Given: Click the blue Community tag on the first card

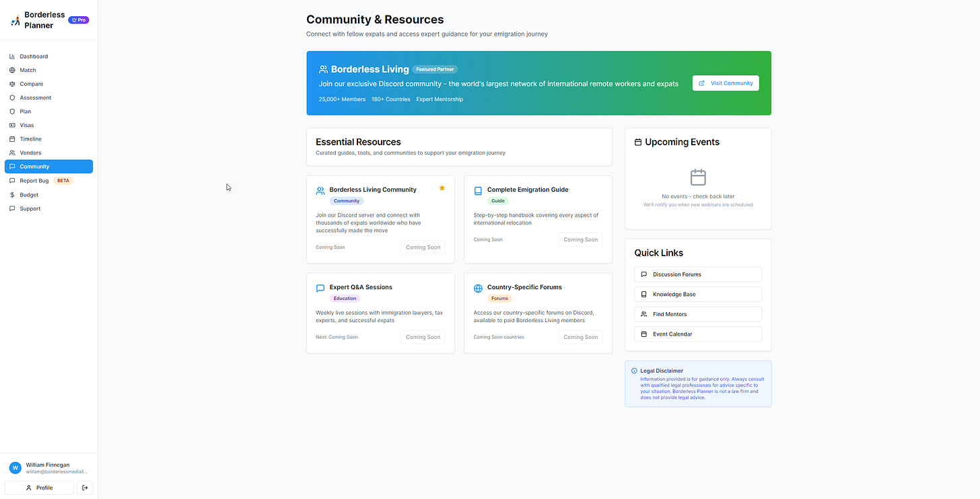Looking at the screenshot, I should (x=347, y=201).
